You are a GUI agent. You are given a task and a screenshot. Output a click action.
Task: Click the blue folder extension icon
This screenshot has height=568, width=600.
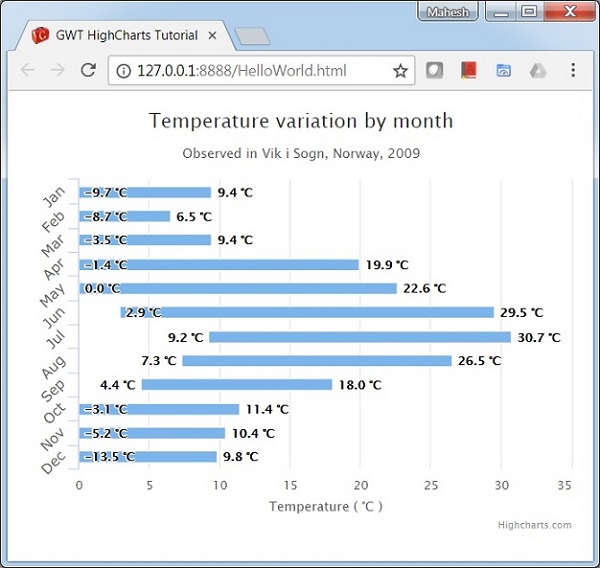click(x=503, y=71)
